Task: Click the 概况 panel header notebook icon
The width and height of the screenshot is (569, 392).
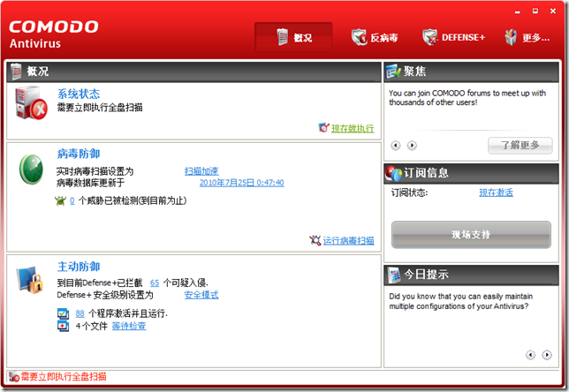Action: [16, 72]
